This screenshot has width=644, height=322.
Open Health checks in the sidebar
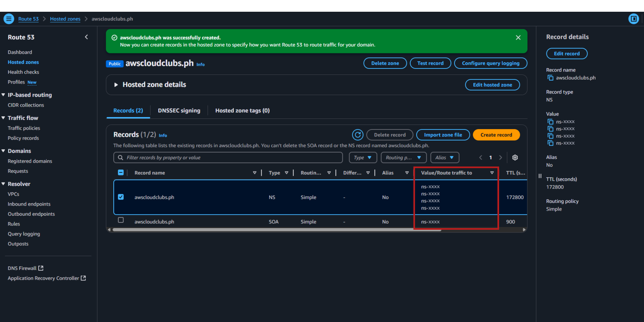click(x=23, y=72)
